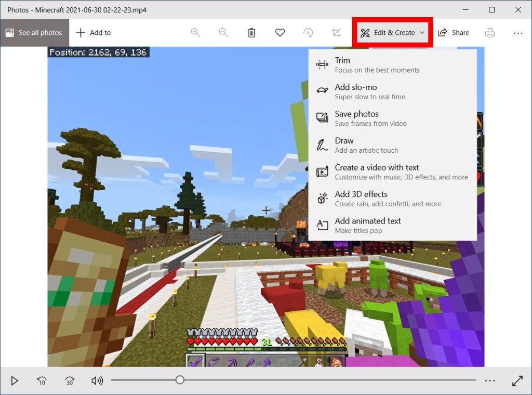The width and height of the screenshot is (532, 395).
Task: Click the crop icon
Action: 336,33
